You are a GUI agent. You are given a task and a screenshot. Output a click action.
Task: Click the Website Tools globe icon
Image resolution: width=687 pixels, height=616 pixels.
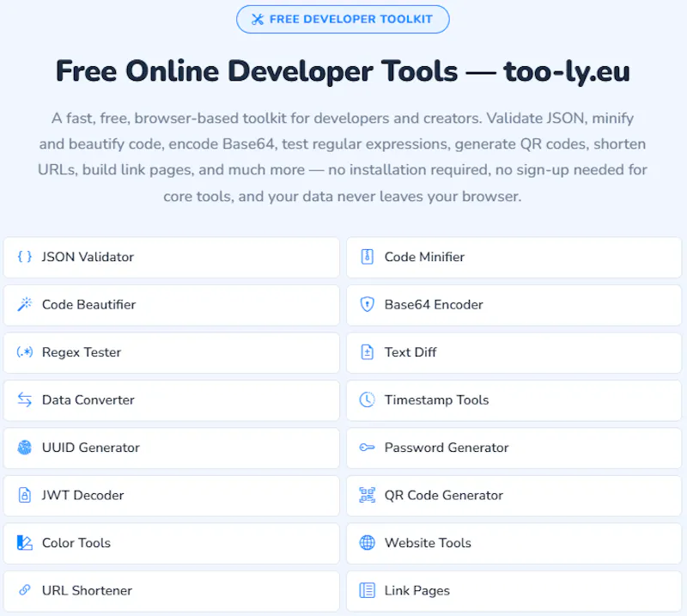pyautogui.click(x=368, y=543)
